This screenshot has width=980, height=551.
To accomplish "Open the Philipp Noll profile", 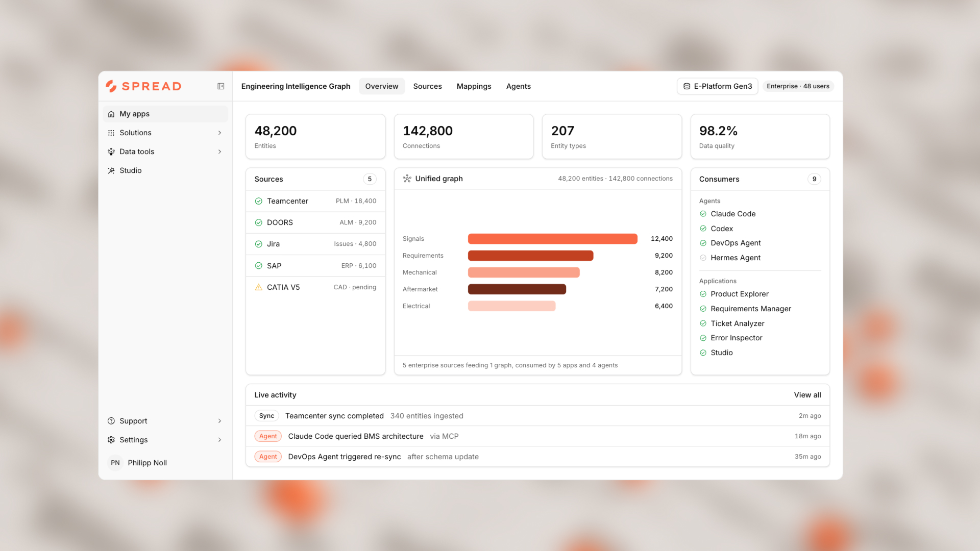I will click(165, 463).
